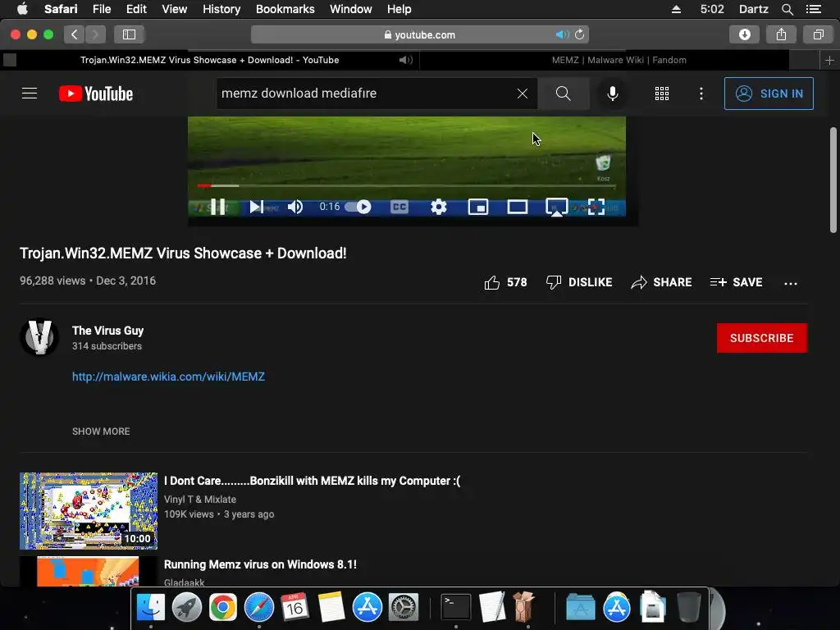Open the View menu
Viewport: 840px width, 630px height.
pos(174,9)
